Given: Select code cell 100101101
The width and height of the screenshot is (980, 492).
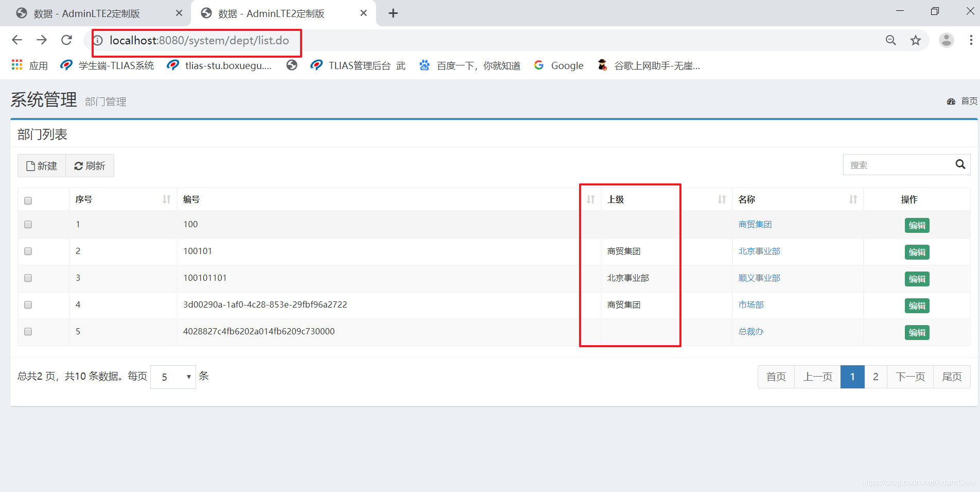Looking at the screenshot, I should click(x=205, y=278).
